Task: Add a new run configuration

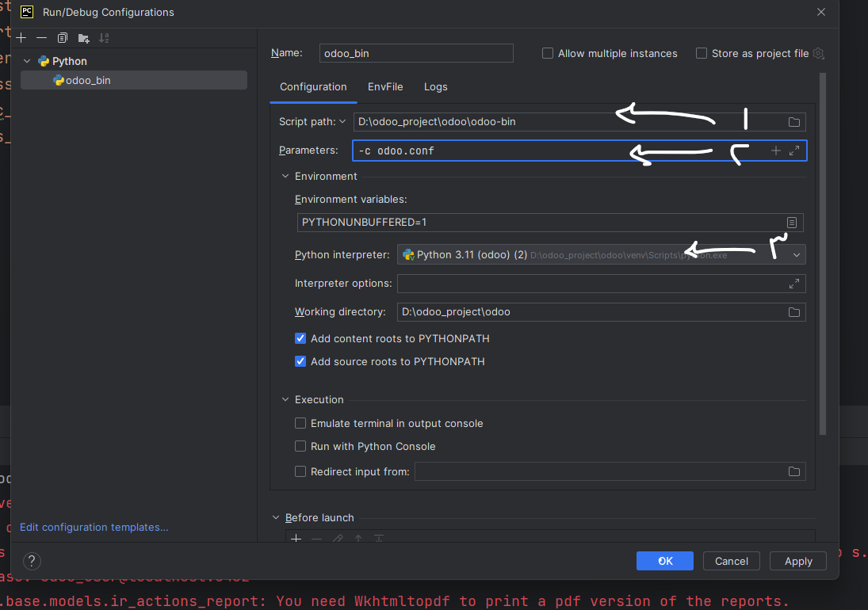Action: 21,37
